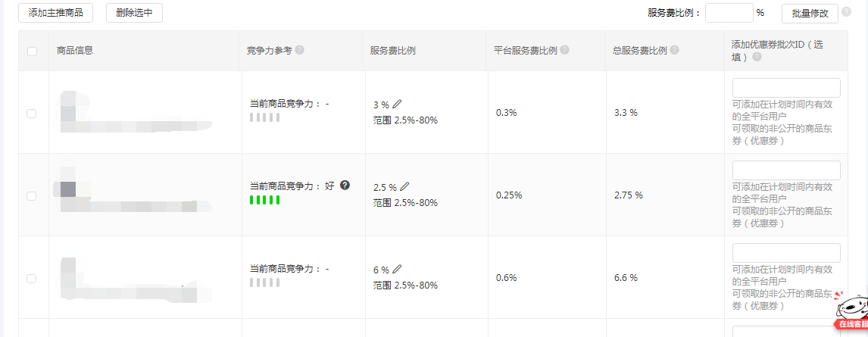
Task: Click help icon next to 批量修改 button
Action: (x=847, y=12)
